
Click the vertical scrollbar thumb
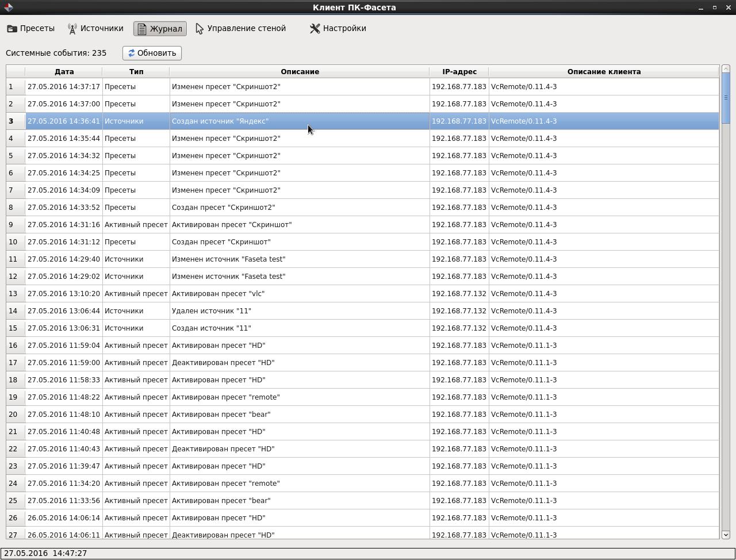click(726, 98)
